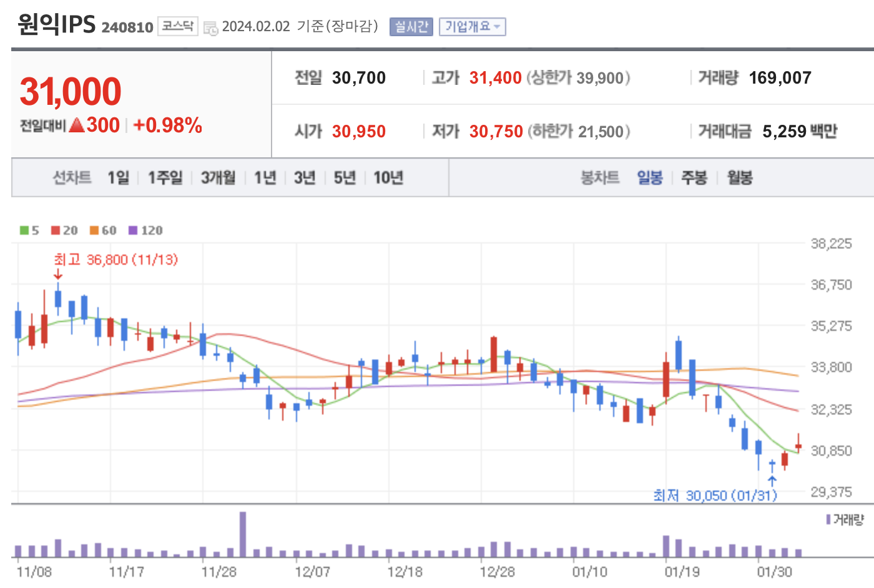This screenshot has width=874, height=588.
Task: Click the 거래량 volume legend icon
Action: click(x=828, y=519)
